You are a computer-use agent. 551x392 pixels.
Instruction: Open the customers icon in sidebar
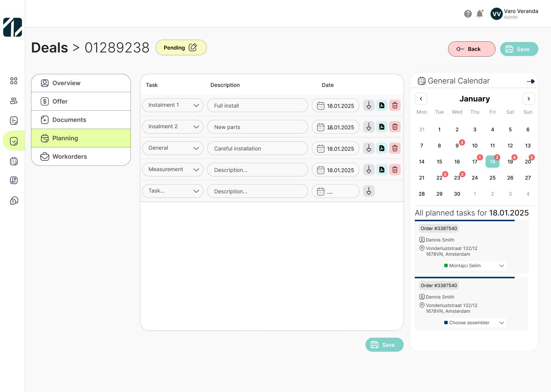click(x=14, y=101)
